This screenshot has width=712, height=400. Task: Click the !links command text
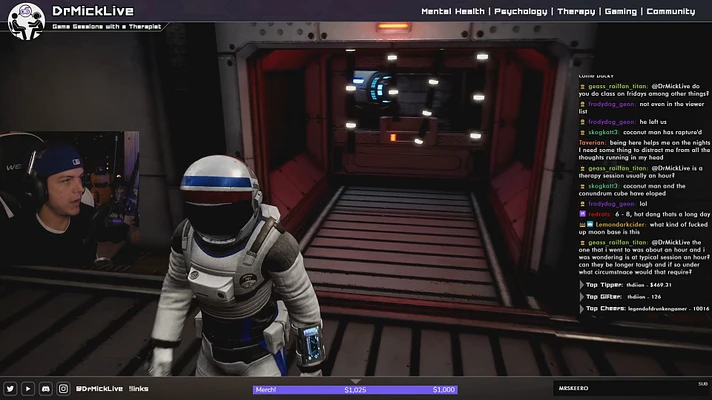point(140,389)
